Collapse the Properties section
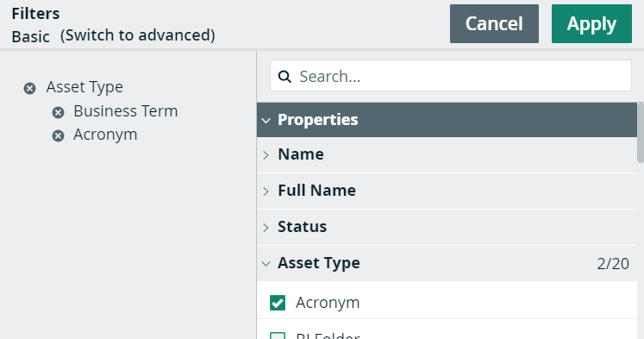 tap(266, 121)
